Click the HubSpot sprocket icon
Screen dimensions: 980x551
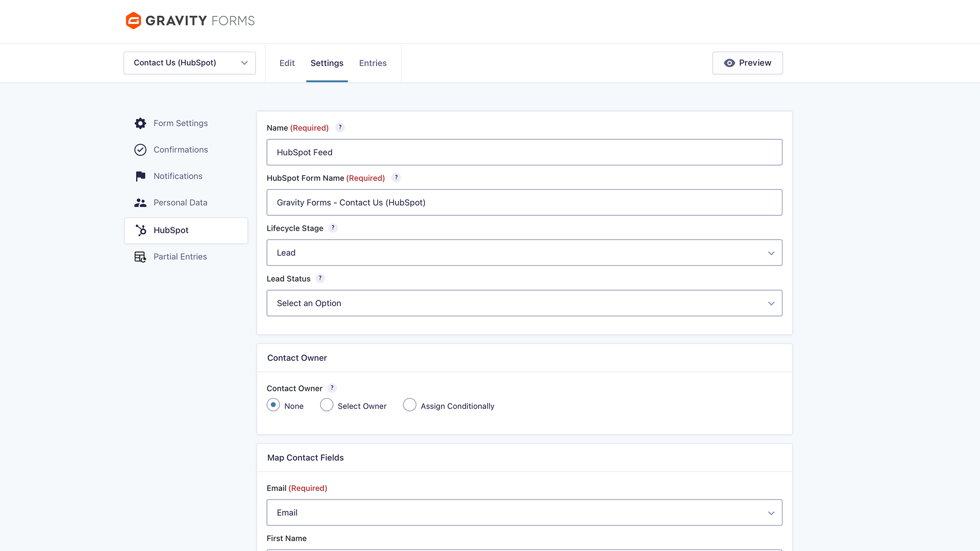click(x=141, y=231)
